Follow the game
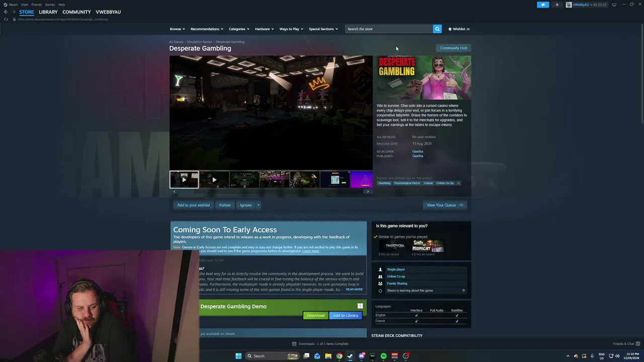Screen dimensions: 644x362 click(x=225, y=205)
